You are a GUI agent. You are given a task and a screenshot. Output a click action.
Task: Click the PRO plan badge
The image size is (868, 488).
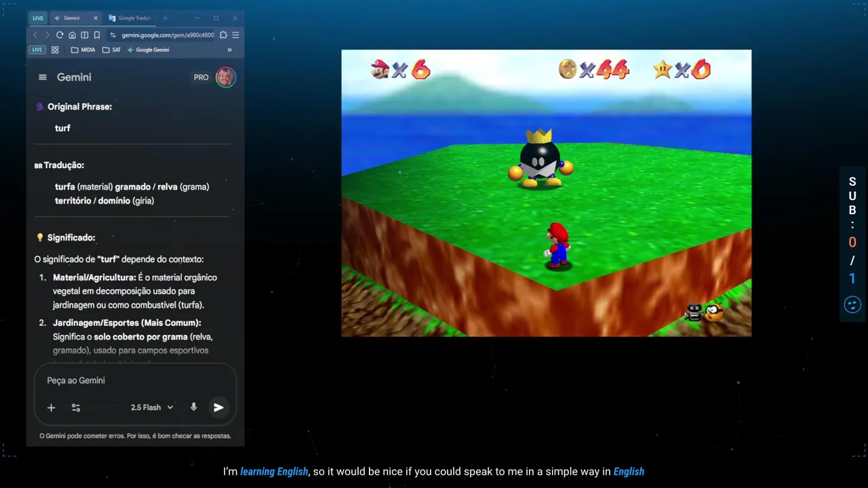pos(201,77)
